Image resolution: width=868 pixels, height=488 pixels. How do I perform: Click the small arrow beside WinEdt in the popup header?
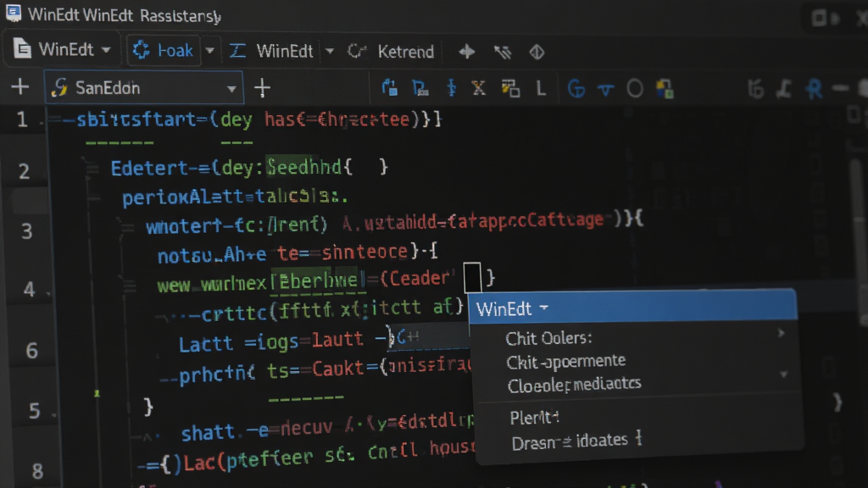coord(544,307)
